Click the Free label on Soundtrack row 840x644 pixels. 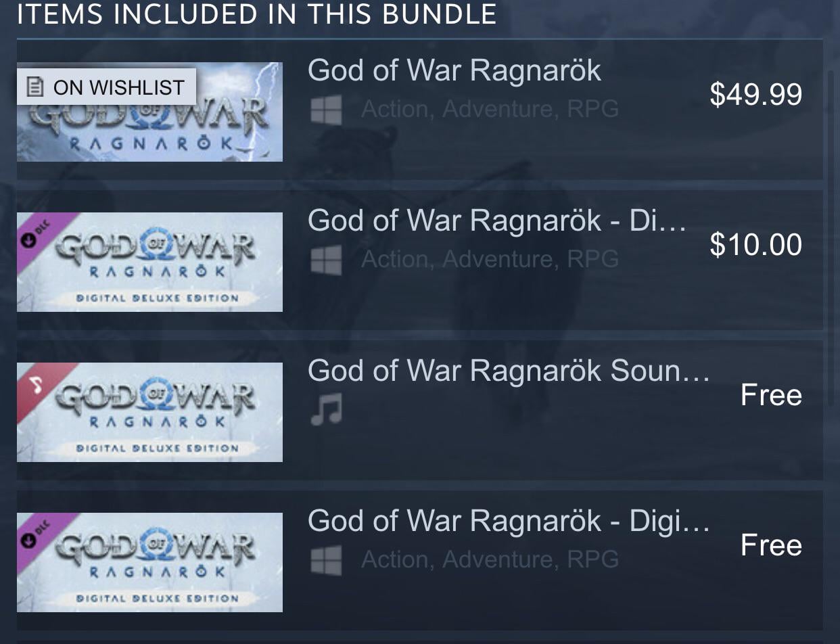tap(772, 395)
